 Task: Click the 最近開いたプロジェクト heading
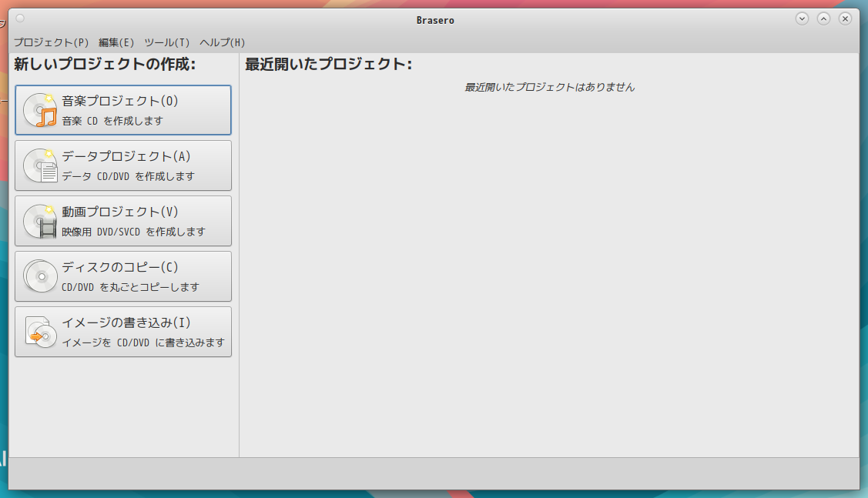[329, 64]
